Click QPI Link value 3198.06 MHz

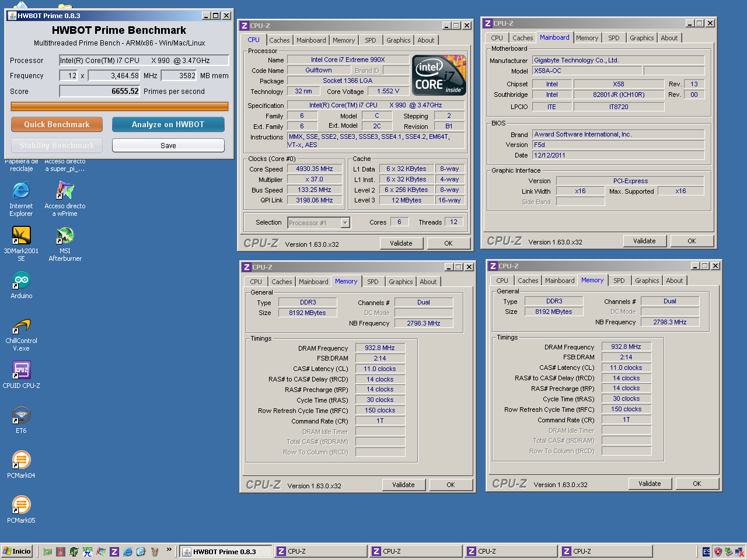pyautogui.click(x=315, y=200)
